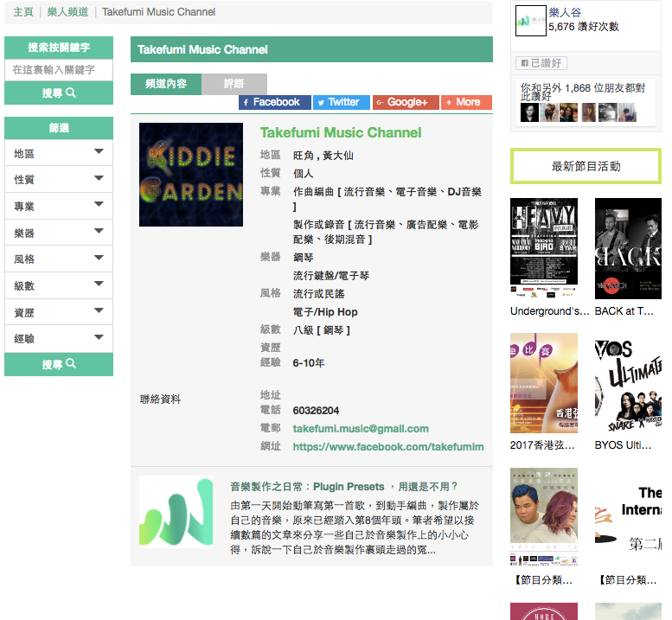Viewport: 672px width, 620px height.
Task: Click the Kiddie Garden channel image
Action: pos(191,175)
